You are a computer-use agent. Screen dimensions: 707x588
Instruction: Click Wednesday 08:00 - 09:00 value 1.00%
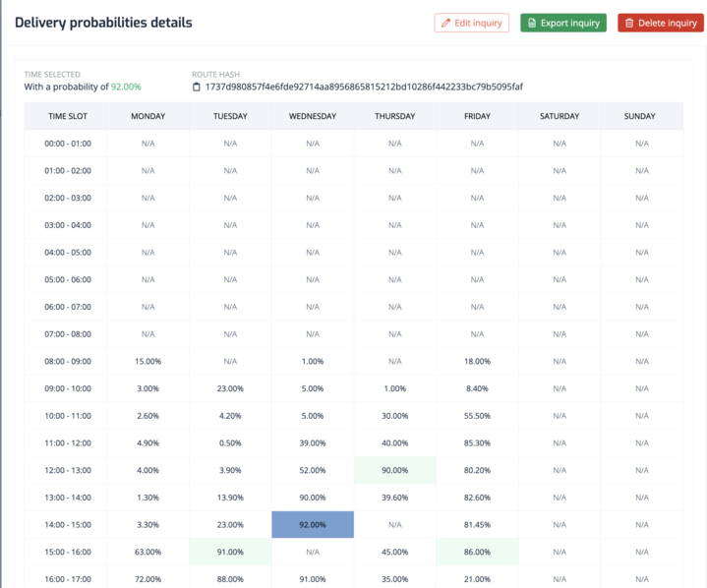pyautogui.click(x=313, y=362)
